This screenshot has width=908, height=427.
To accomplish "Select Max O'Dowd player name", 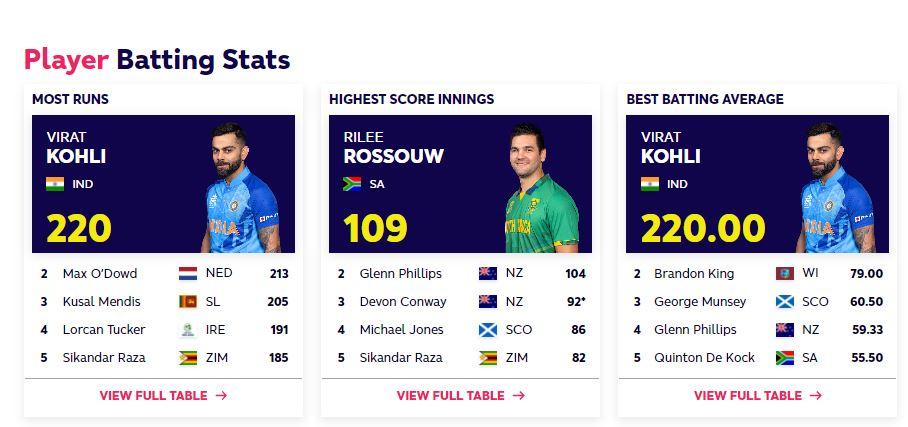I will [100, 273].
